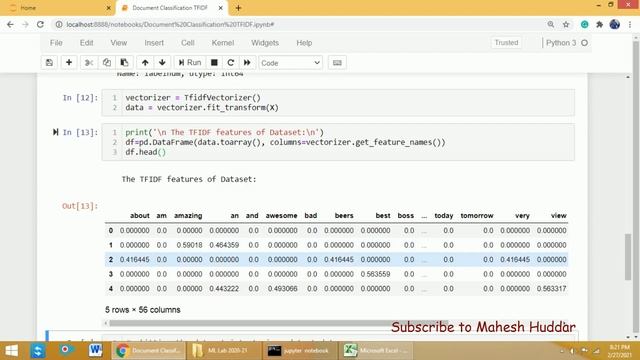Click the left arrow of output scrollbar

(106, 323)
